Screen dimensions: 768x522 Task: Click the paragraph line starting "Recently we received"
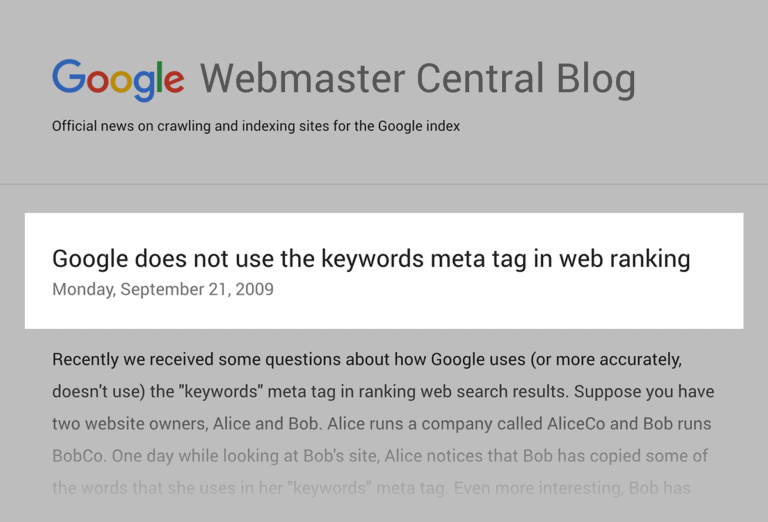(367, 360)
